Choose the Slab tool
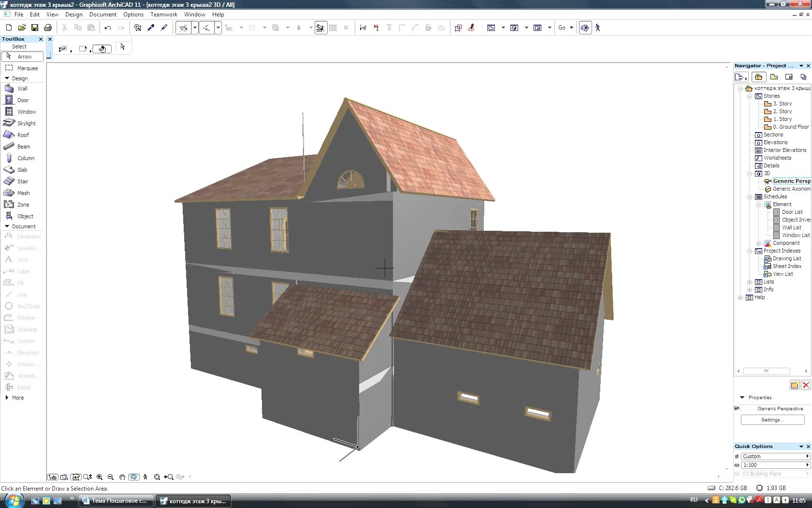 pos(22,170)
